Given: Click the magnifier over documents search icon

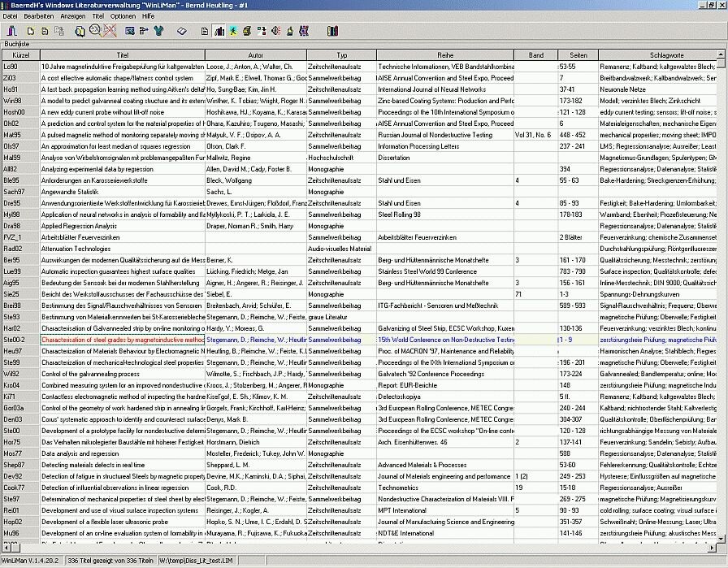Looking at the screenshot, I should point(80,31).
